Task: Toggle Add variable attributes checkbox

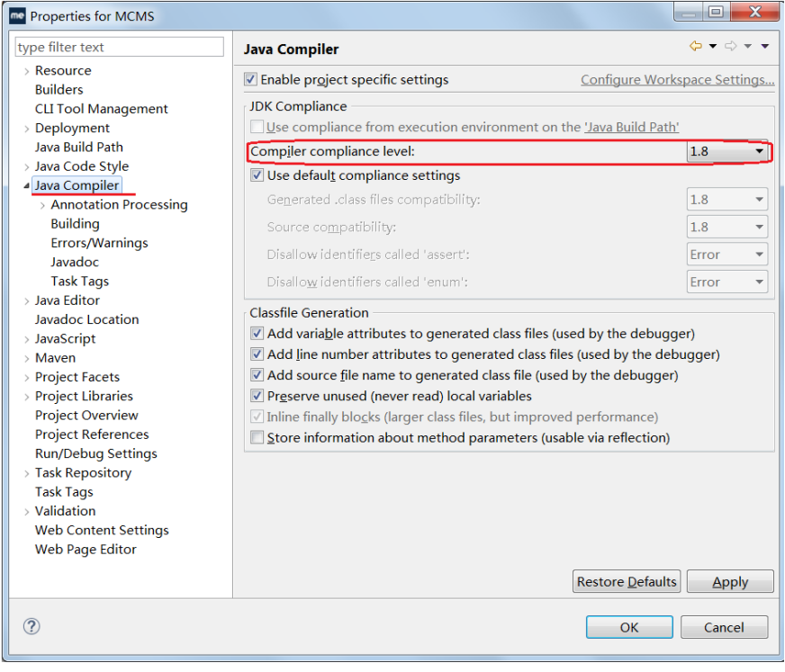Action: pyautogui.click(x=257, y=333)
